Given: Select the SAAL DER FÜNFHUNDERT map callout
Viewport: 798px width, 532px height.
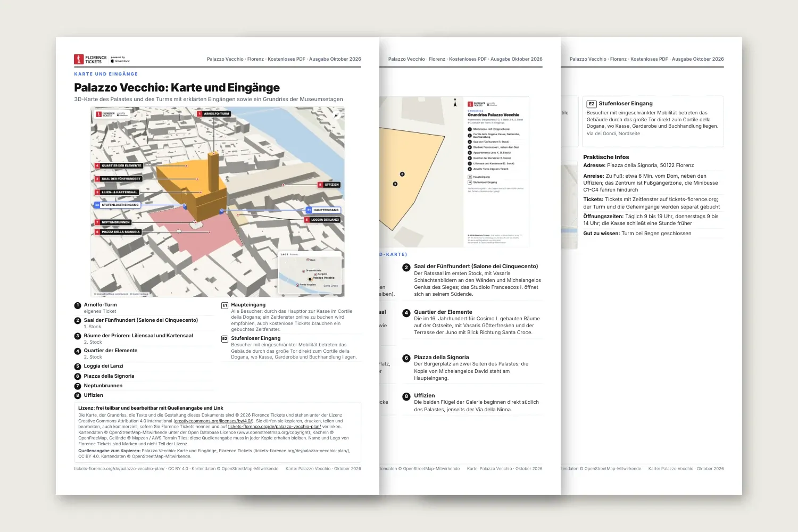Looking at the screenshot, I should click(x=118, y=179).
